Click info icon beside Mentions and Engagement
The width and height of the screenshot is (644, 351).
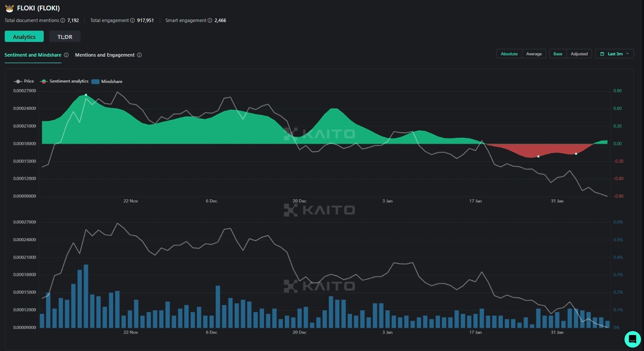(139, 55)
